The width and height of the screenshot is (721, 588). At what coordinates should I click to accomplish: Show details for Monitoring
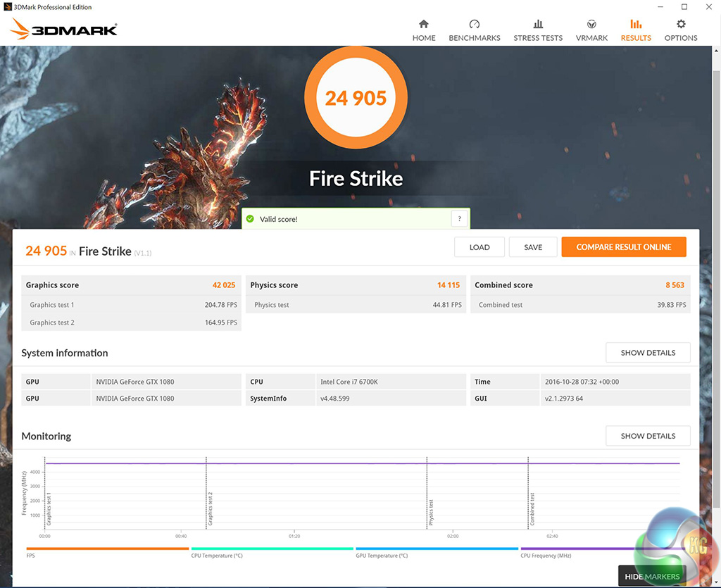648,436
